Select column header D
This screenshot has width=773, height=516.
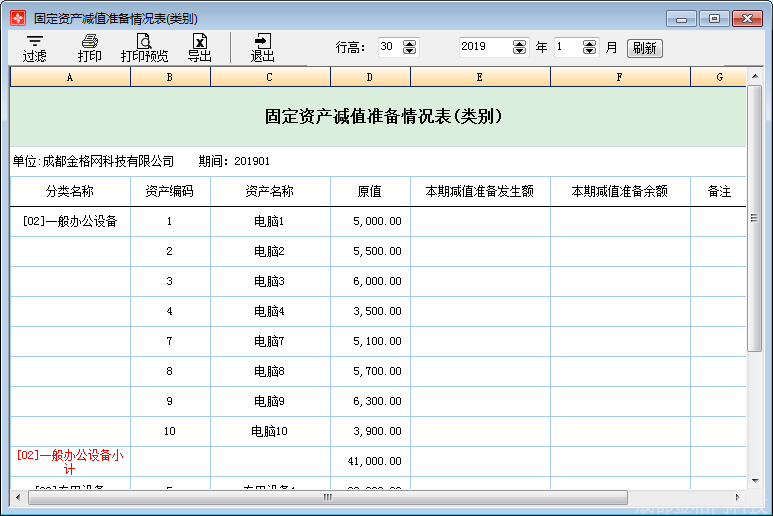(370, 77)
